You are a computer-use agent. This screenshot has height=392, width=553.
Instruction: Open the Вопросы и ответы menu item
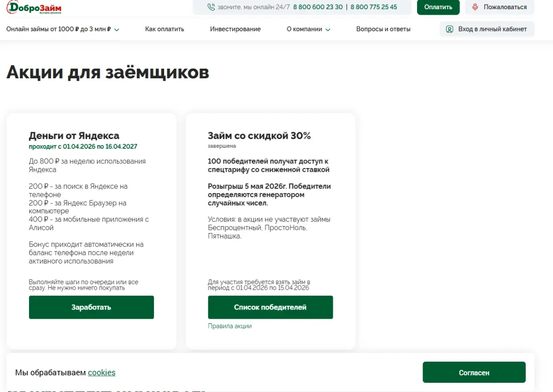pos(383,29)
